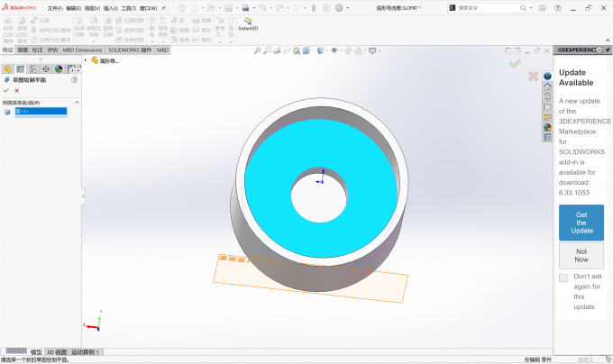Expand the part tree node in viewport flyout
The width and height of the screenshot is (613, 364).
tap(86, 60)
